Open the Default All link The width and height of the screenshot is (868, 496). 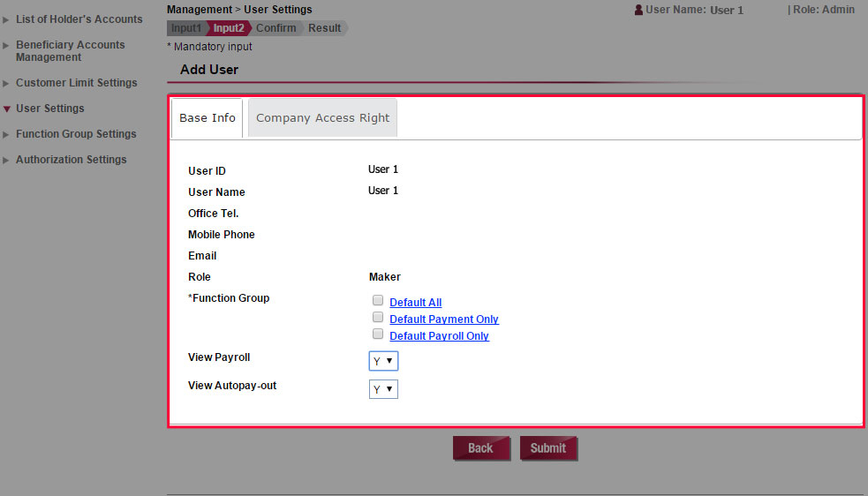pos(415,303)
